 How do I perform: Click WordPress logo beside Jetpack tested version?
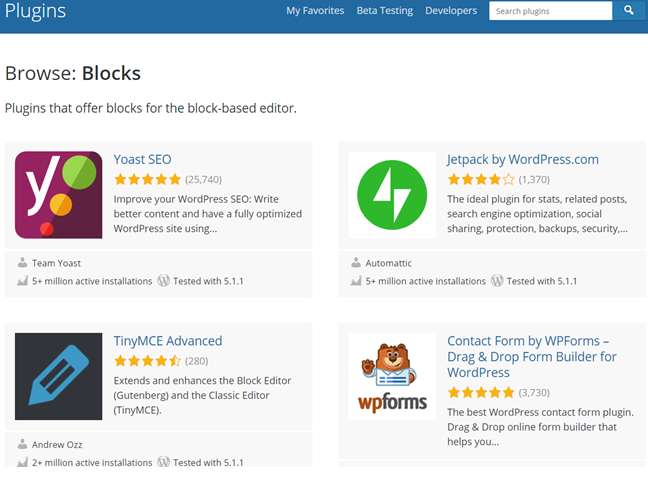click(x=497, y=281)
